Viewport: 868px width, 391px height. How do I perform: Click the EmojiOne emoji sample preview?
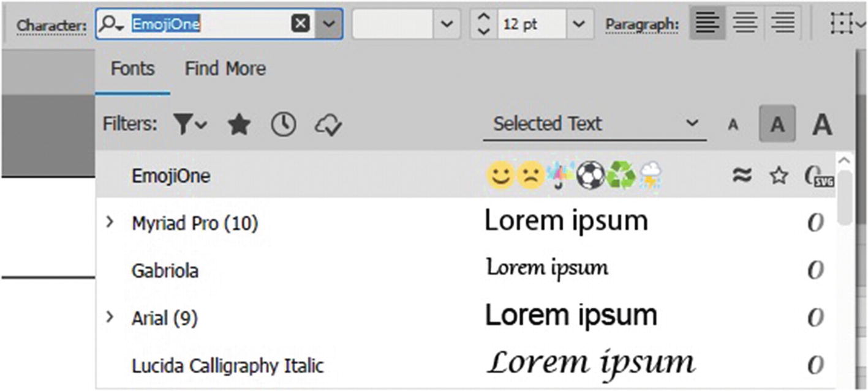(x=574, y=176)
